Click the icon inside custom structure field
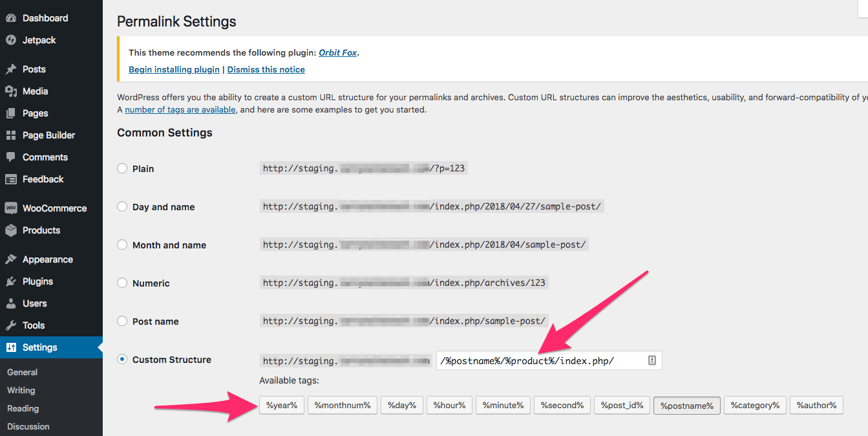868x436 pixels. 651,361
